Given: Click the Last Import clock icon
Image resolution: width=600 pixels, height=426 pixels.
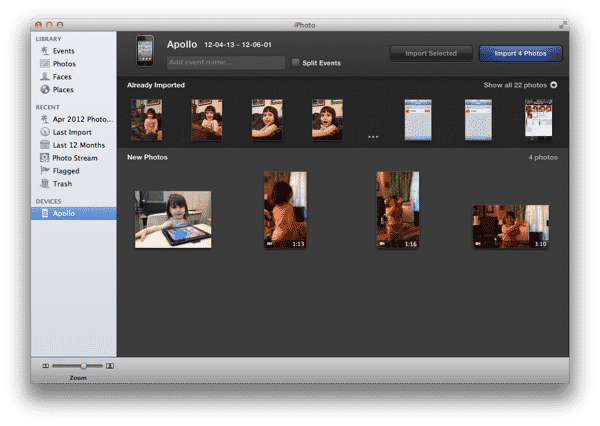Looking at the screenshot, I should point(45,132).
